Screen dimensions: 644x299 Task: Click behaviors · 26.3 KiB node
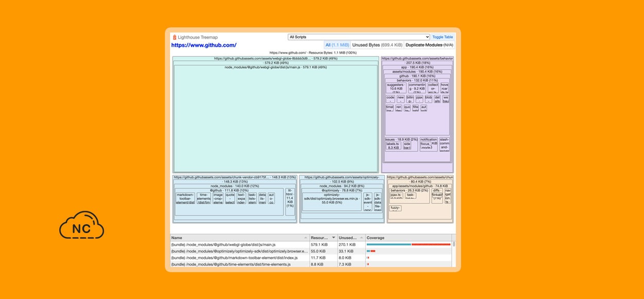coord(410,190)
